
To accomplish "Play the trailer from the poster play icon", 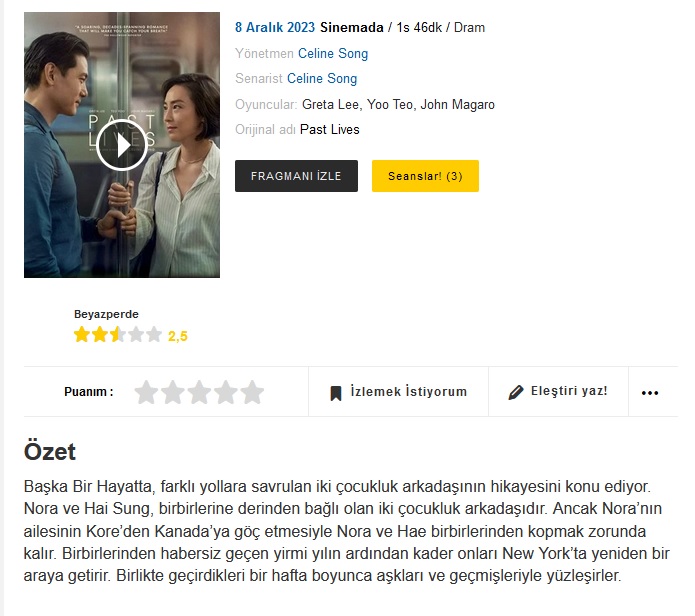I will click(122, 145).
